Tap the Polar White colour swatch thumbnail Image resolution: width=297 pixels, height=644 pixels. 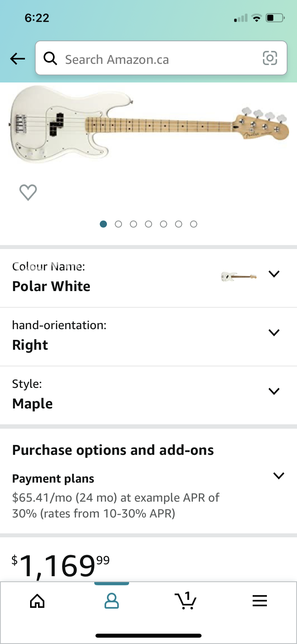pos(238,276)
